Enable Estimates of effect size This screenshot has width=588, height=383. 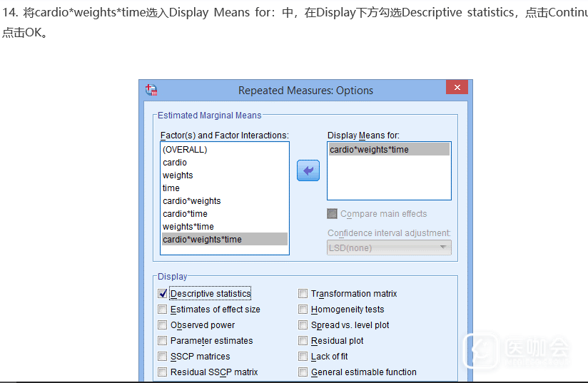click(x=163, y=310)
